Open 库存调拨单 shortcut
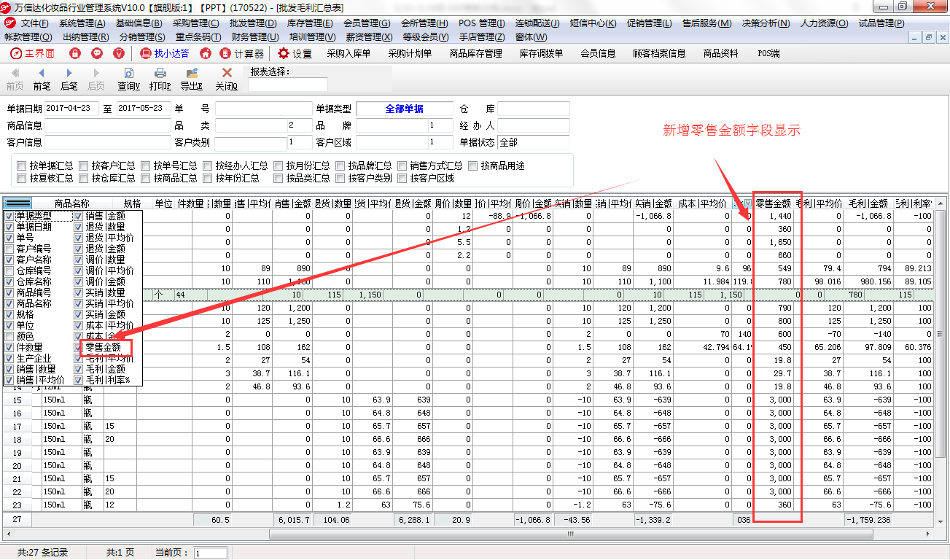 pyautogui.click(x=541, y=53)
